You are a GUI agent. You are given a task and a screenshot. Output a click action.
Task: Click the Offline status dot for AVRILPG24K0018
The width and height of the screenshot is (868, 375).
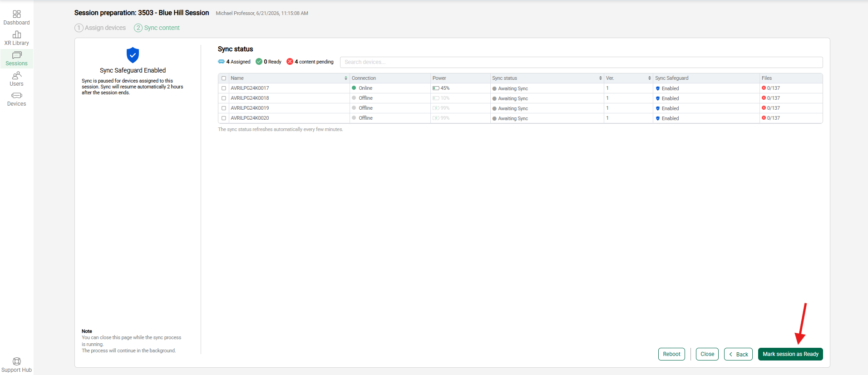coord(354,98)
